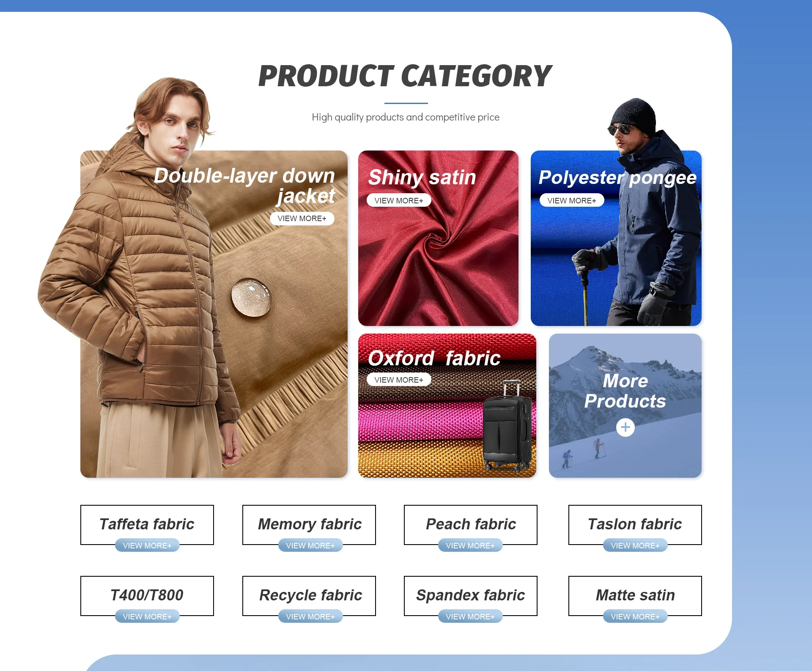Click View More under Taffeta fabric
This screenshot has height=671, width=812.
click(x=147, y=545)
